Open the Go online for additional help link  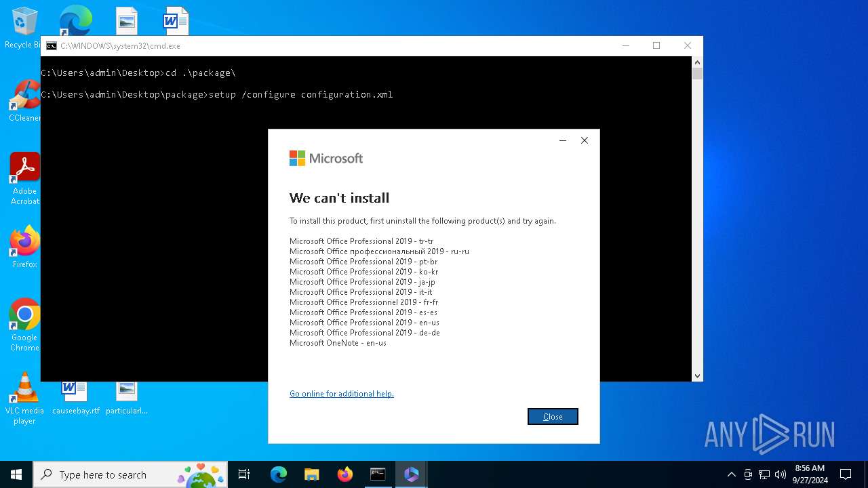coord(341,394)
